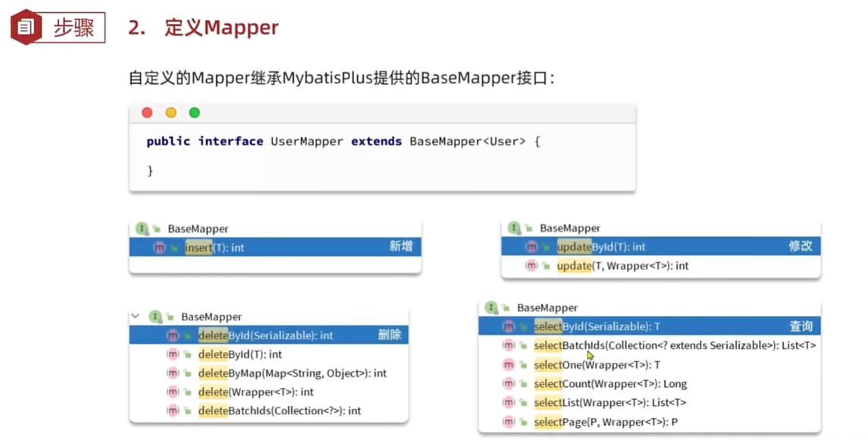868x440 pixels.
Task: Click method icon beside selectBatchIds
Action: 508,345
